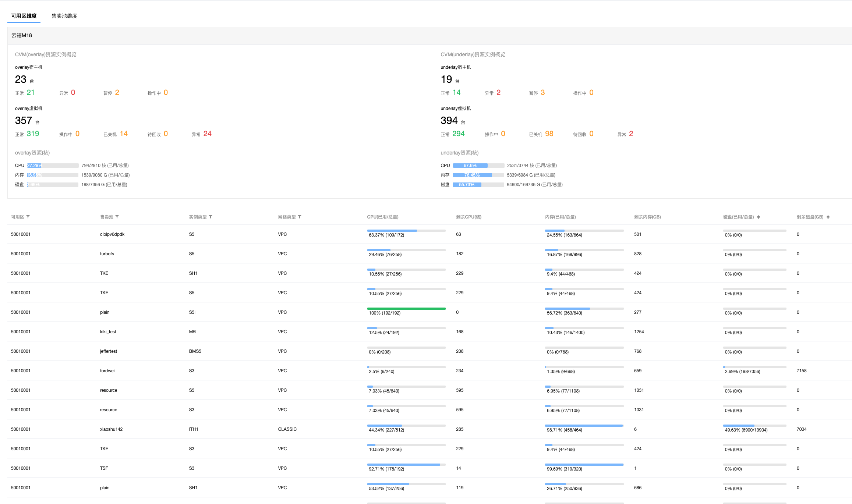Click overlay host normal count 21
The height and width of the screenshot is (504, 852).
pyautogui.click(x=31, y=92)
